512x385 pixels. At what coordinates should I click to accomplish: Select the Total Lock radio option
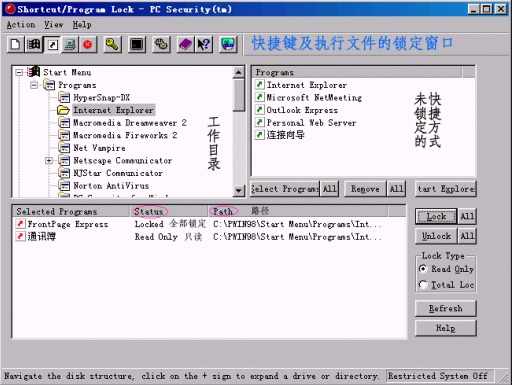446,285
